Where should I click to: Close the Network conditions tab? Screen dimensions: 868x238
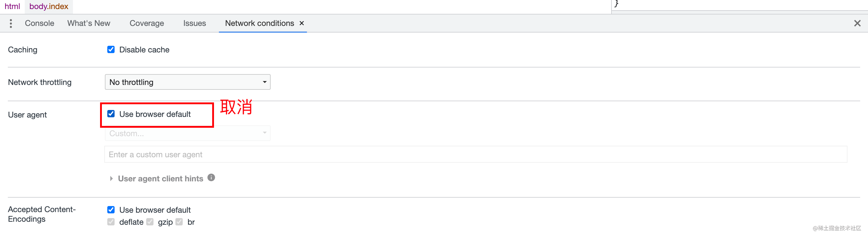click(x=302, y=23)
